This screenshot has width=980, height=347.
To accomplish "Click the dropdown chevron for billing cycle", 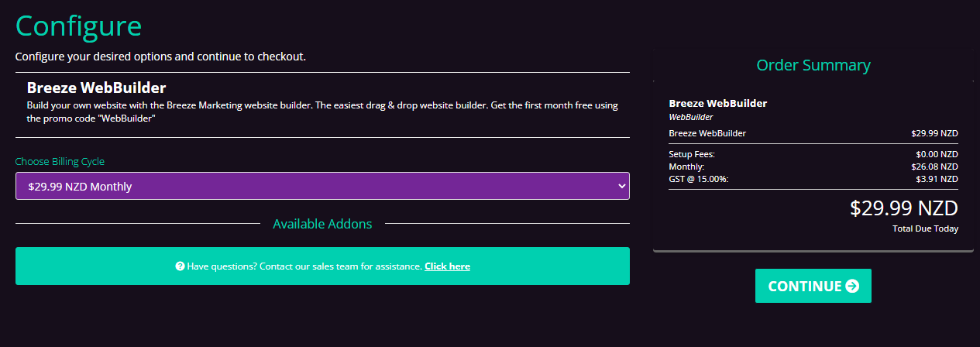I will coord(621,186).
